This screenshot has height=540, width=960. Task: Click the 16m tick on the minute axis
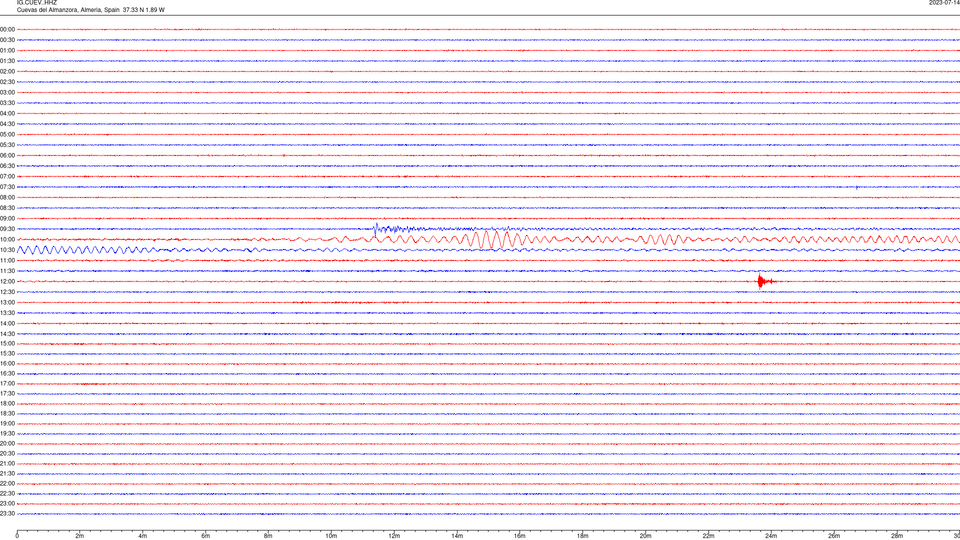pyautogui.click(x=520, y=536)
